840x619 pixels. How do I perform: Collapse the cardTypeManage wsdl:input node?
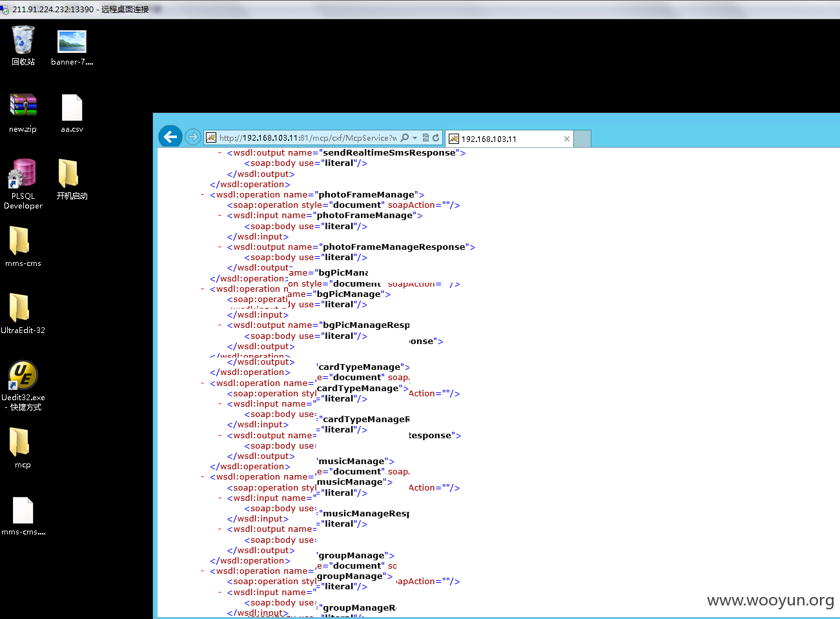[x=220, y=404]
